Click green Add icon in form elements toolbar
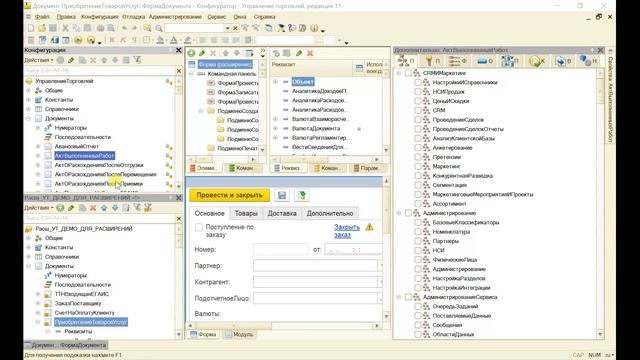 pos(191,53)
